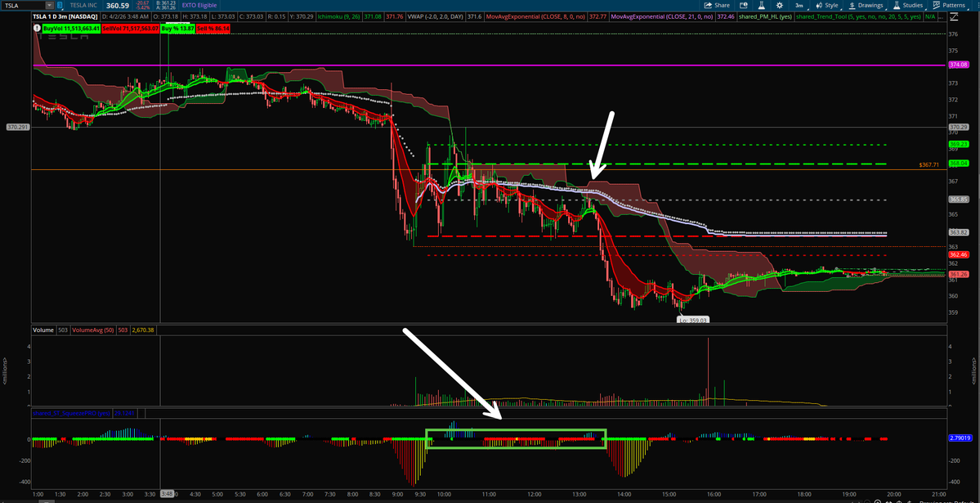
Task: Open chart settings gear icon
Action: pos(780,5)
